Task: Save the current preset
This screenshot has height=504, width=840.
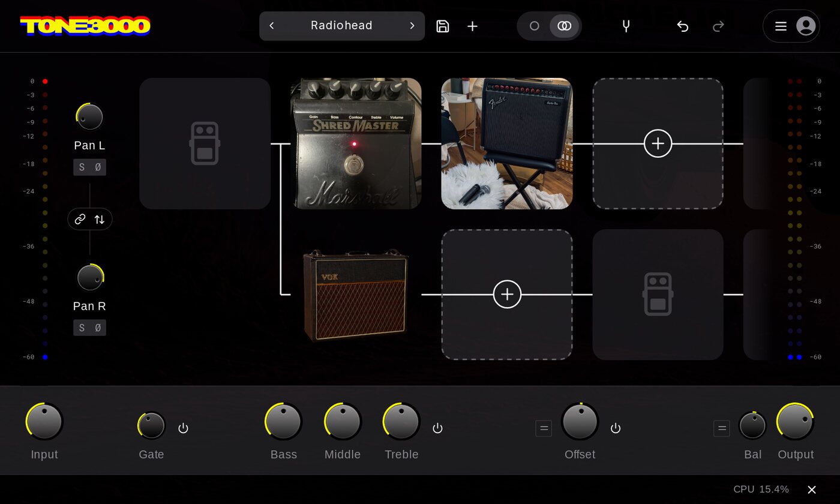Action: click(443, 26)
